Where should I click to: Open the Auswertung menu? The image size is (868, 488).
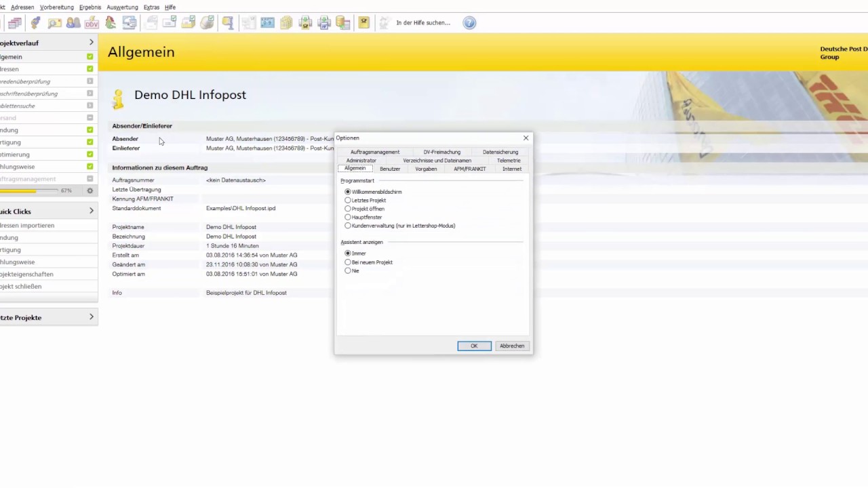122,7
